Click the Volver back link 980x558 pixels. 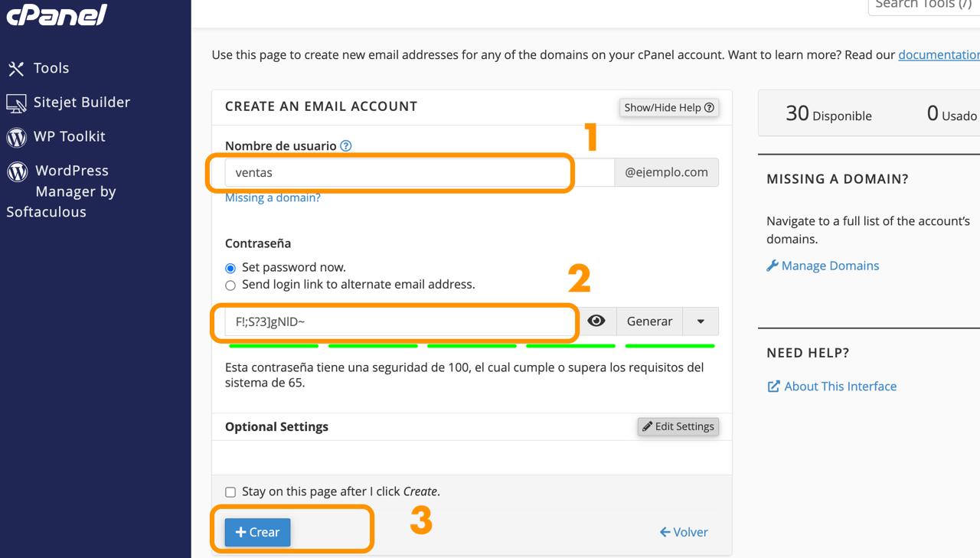(684, 532)
